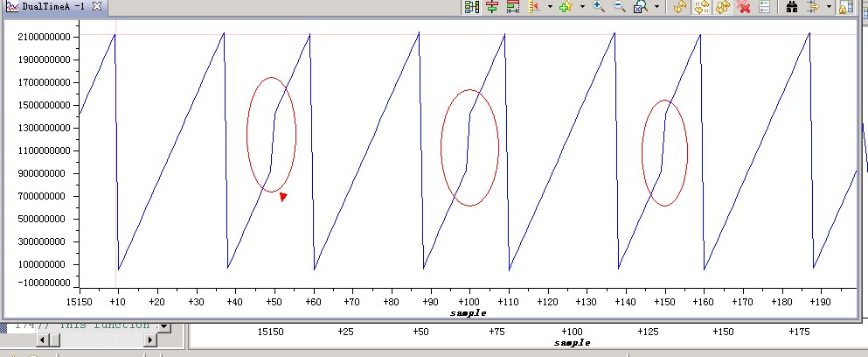The image size is (868, 357).
Task: Open the graph tree properties icon
Action: (472, 7)
